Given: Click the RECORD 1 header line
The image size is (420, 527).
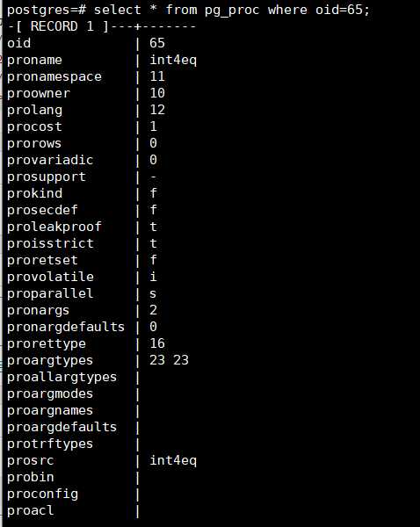Looking at the screenshot, I should tap(101, 26).
